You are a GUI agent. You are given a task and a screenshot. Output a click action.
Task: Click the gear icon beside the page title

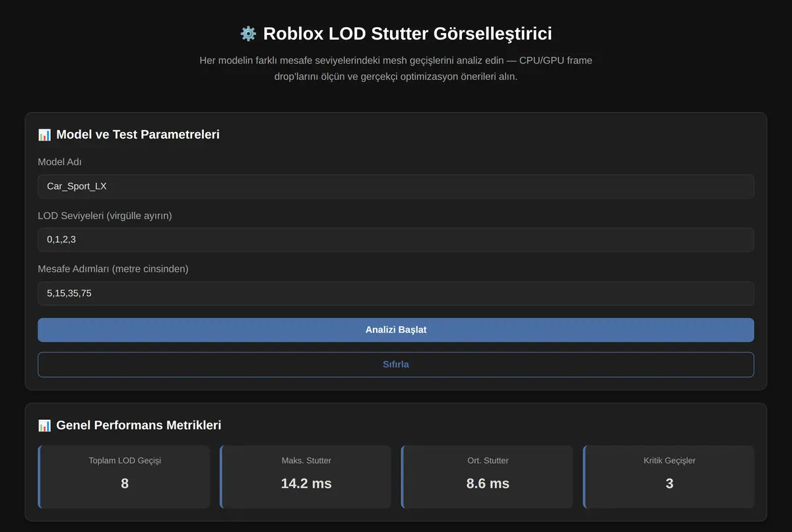pos(248,34)
